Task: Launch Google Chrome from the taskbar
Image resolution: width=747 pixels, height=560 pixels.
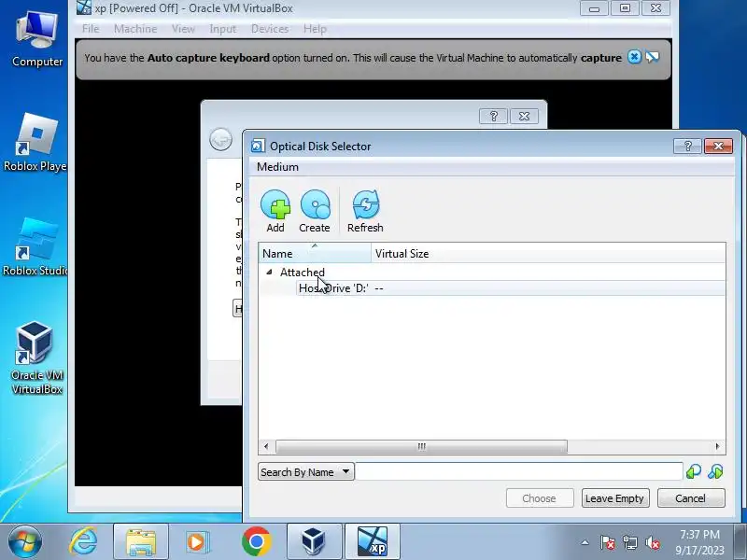Action: pyautogui.click(x=256, y=541)
